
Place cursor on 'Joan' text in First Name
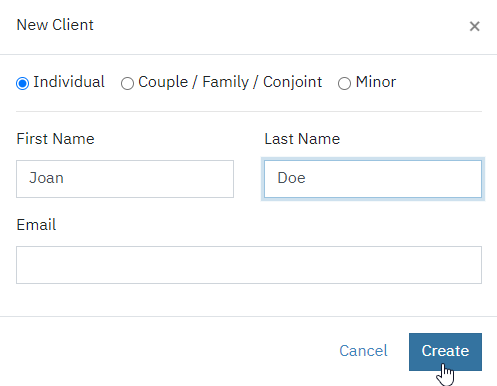click(46, 178)
